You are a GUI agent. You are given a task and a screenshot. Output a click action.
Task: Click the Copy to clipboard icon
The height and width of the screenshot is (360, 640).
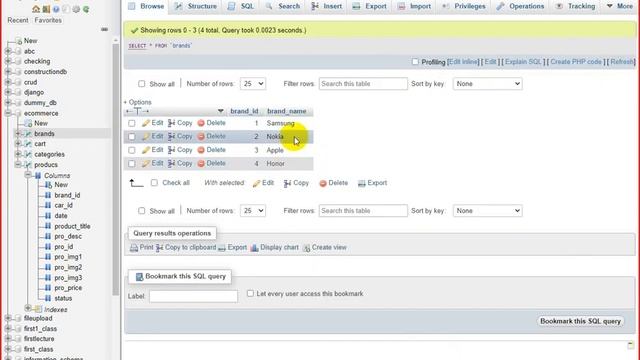[x=160, y=247]
